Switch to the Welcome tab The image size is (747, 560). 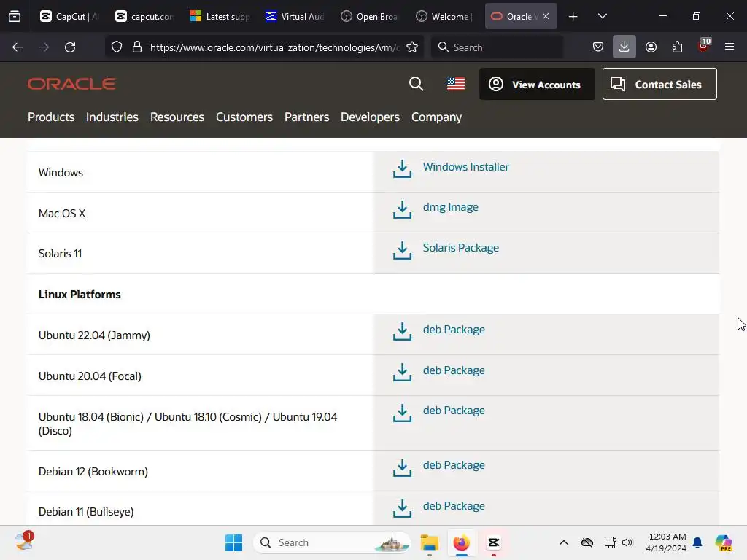click(x=445, y=16)
